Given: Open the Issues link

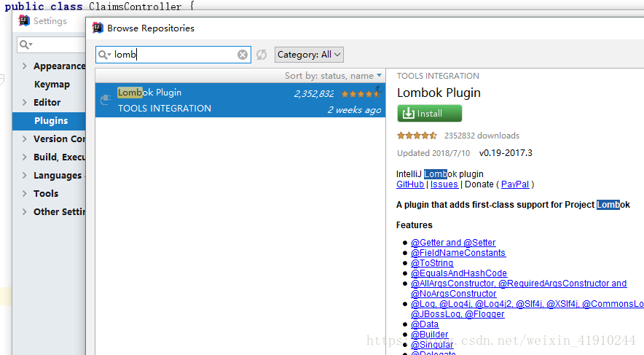Looking at the screenshot, I should tap(444, 184).
